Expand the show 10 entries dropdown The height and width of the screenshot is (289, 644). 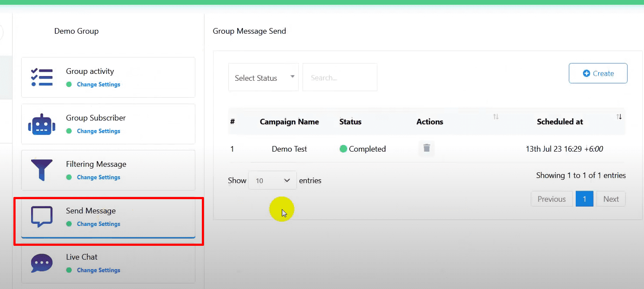point(272,181)
